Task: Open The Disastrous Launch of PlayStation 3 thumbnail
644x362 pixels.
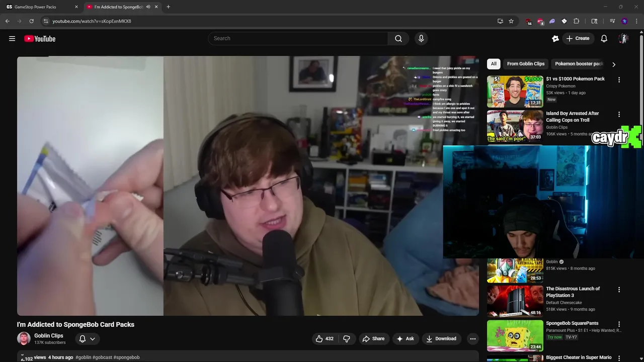Action: coord(515,301)
